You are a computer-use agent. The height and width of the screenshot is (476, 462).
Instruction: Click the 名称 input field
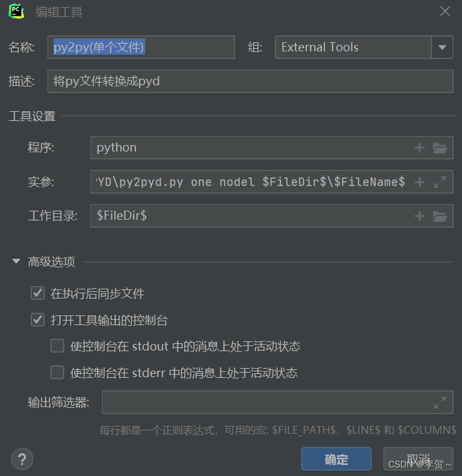[141, 47]
